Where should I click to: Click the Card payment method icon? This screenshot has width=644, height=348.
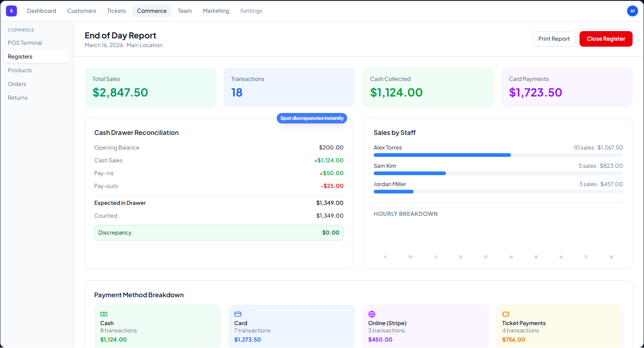pyautogui.click(x=238, y=314)
